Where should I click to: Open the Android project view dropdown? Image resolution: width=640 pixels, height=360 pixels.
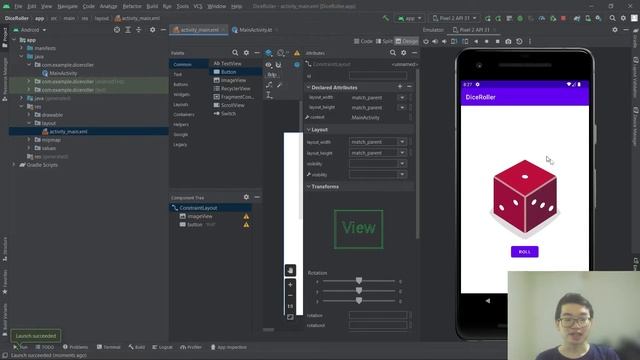30,30
